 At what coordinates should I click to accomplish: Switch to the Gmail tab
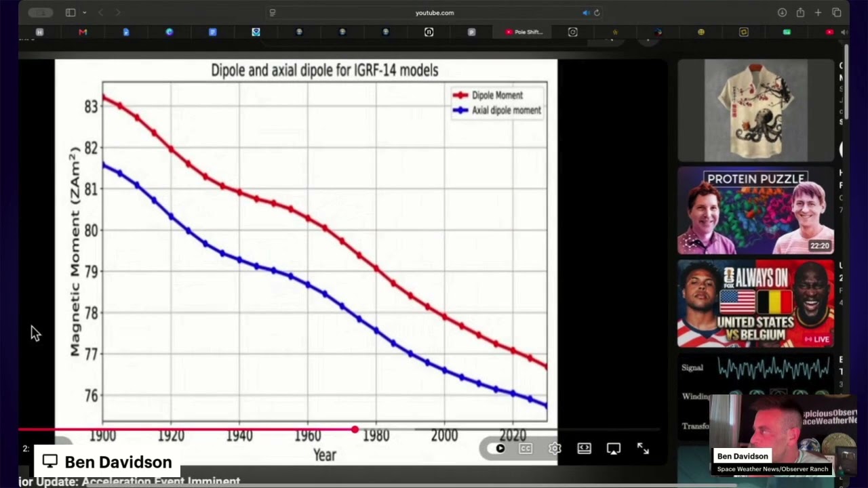click(83, 32)
